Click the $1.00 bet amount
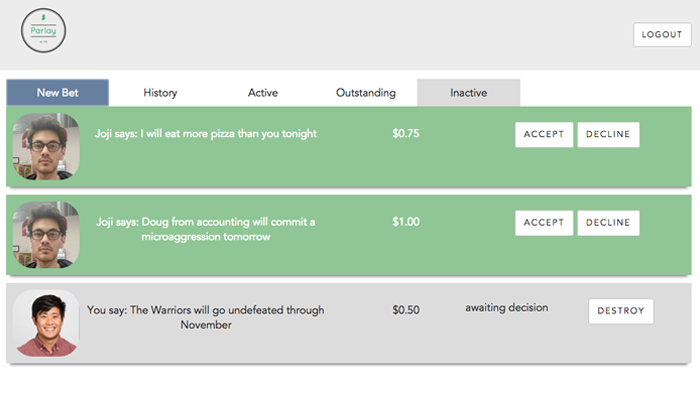Screen dimensions: 700x400 click(406, 222)
